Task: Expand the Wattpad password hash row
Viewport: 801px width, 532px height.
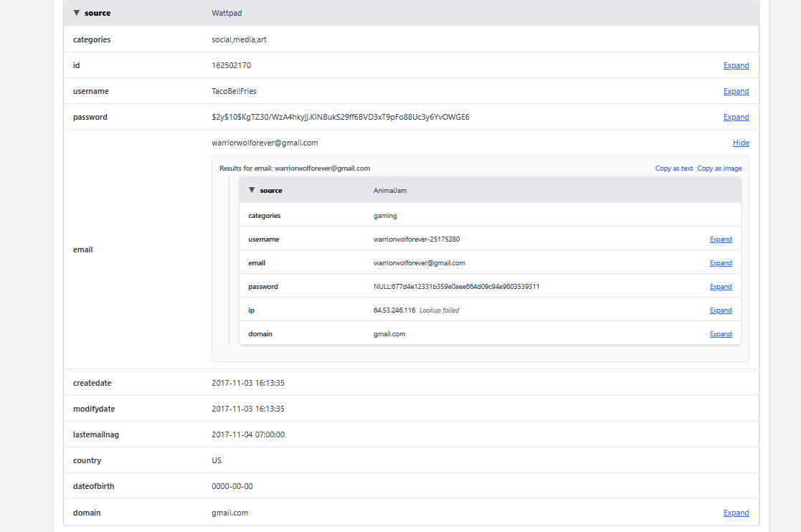Action: point(736,117)
